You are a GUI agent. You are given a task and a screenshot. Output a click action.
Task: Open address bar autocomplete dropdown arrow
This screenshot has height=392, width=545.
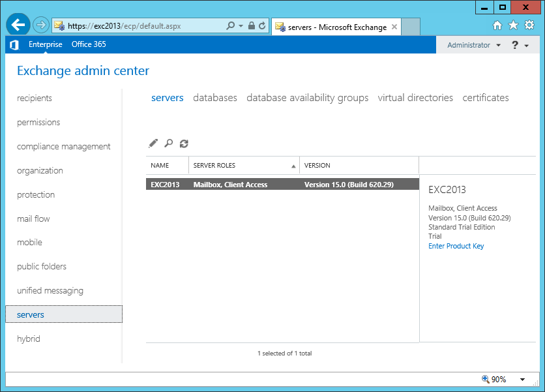[241, 26]
